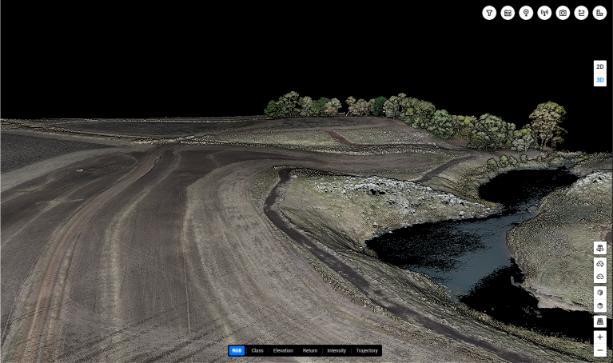
Task: Zoom out with the minus button
Action: click(x=600, y=350)
